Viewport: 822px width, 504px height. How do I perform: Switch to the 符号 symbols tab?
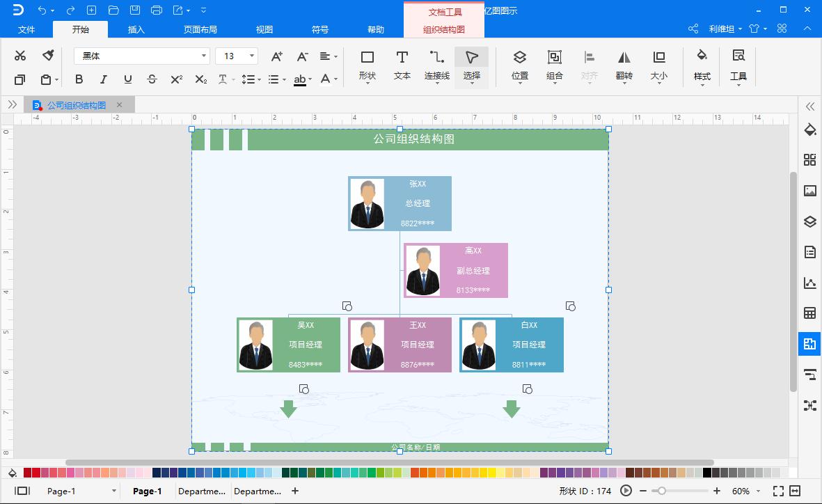[x=319, y=29]
